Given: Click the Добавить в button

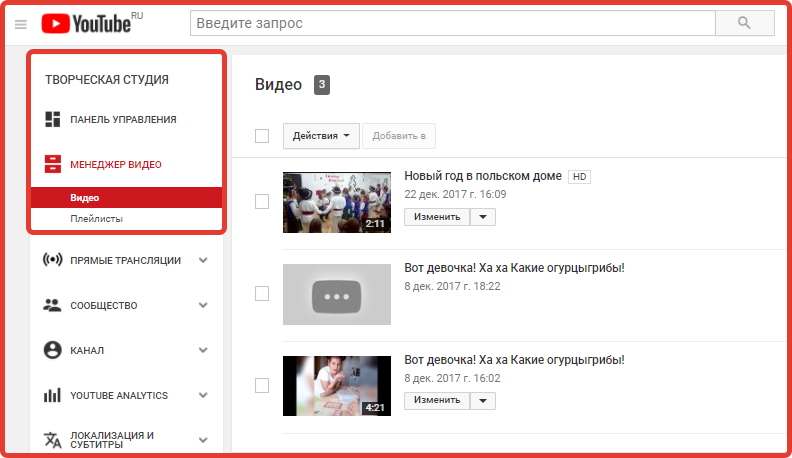Looking at the screenshot, I should pos(399,136).
